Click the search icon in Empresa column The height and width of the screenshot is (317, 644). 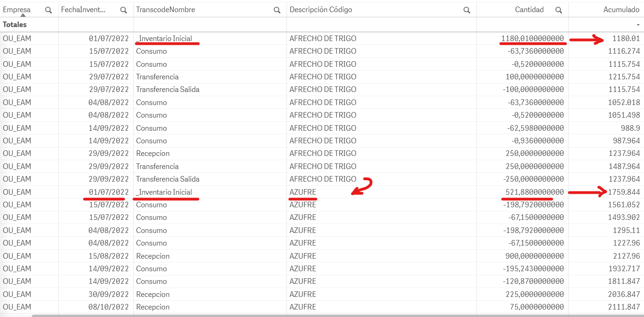(x=49, y=10)
